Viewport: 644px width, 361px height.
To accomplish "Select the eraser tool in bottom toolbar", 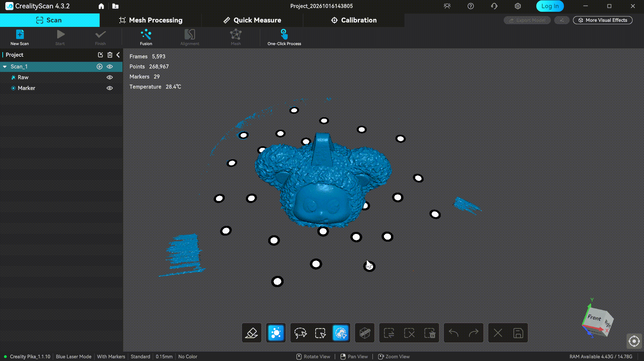I will (252, 333).
